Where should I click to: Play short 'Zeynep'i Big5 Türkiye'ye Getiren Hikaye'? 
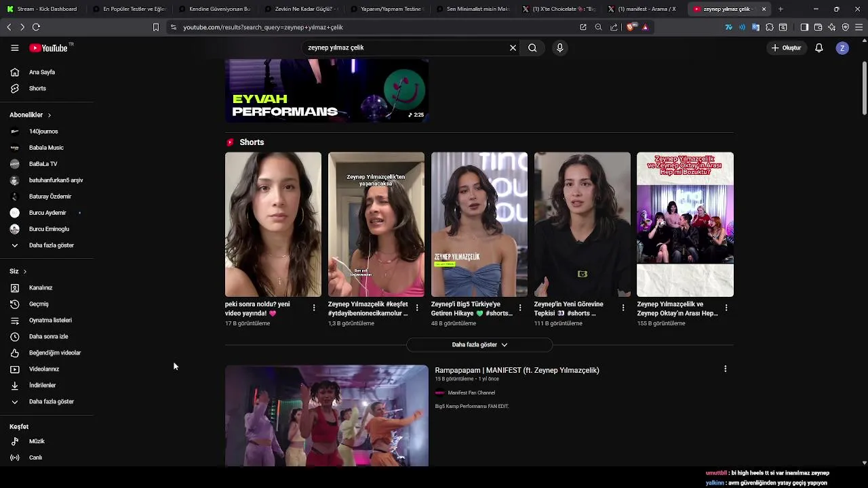click(x=479, y=224)
